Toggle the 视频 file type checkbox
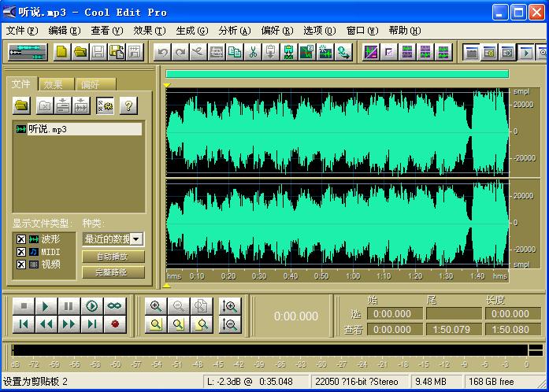 point(20,264)
